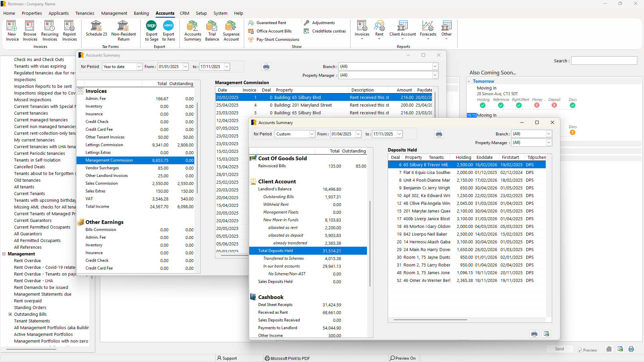Click in the Search field
Screen dimensions: 644x362
click(x=603, y=61)
